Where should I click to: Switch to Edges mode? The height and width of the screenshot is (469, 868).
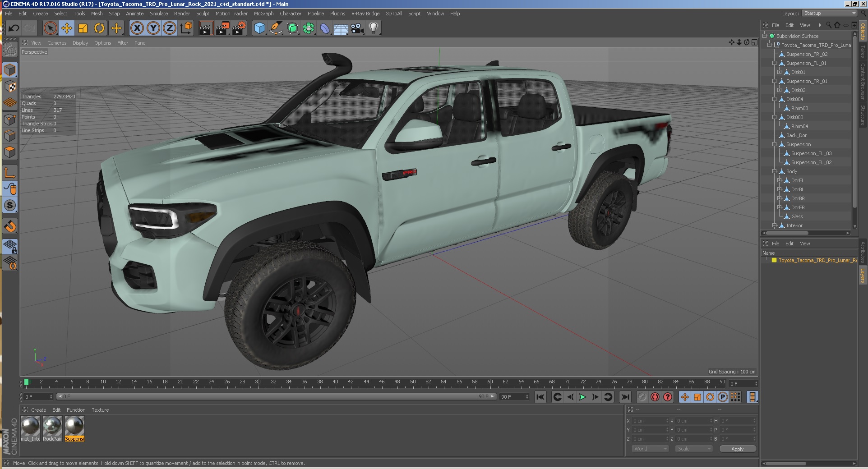(10, 136)
